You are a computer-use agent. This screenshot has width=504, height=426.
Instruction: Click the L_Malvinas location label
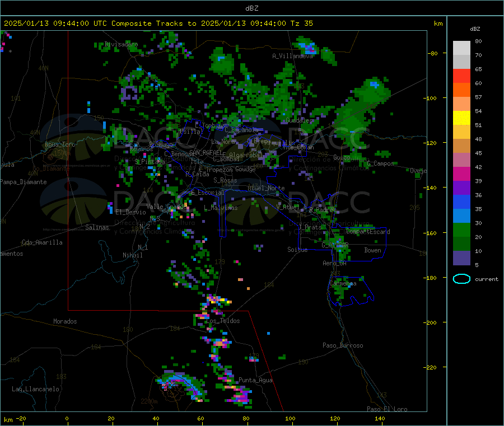221,208
